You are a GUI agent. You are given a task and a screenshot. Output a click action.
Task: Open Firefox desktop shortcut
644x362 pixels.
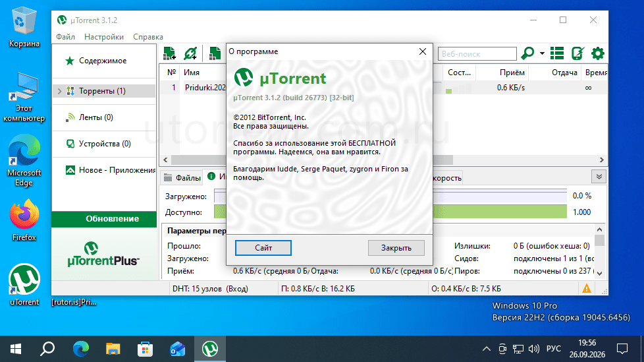click(x=24, y=220)
